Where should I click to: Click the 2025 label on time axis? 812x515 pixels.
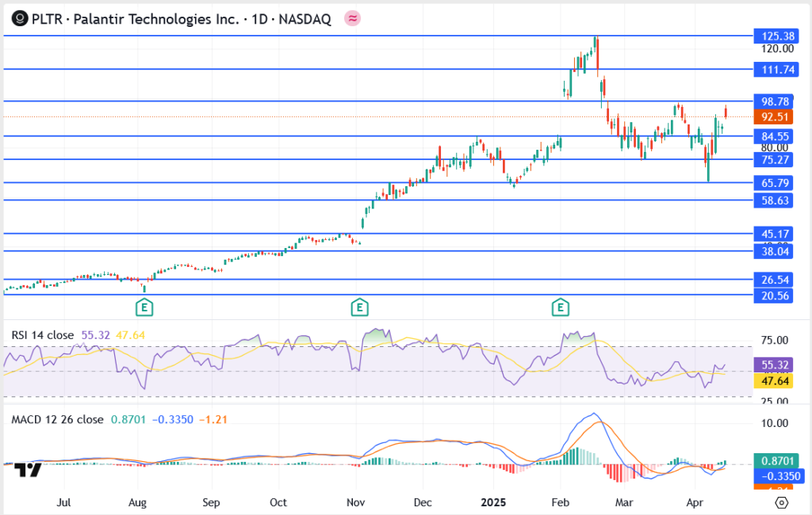click(496, 502)
